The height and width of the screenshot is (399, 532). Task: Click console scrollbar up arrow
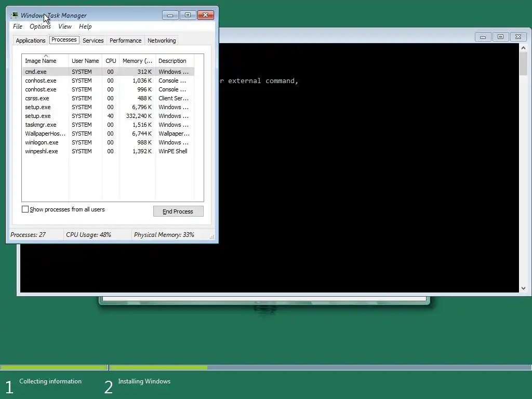coord(523,48)
